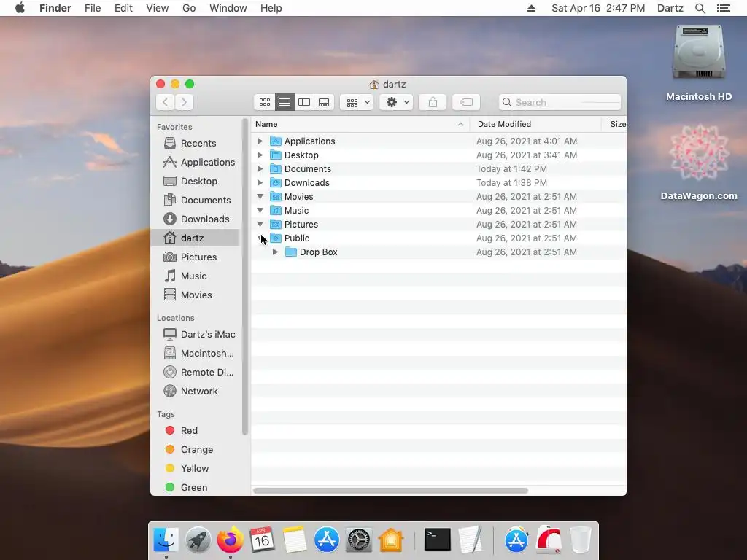Expand the Drop Box folder

tap(275, 252)
